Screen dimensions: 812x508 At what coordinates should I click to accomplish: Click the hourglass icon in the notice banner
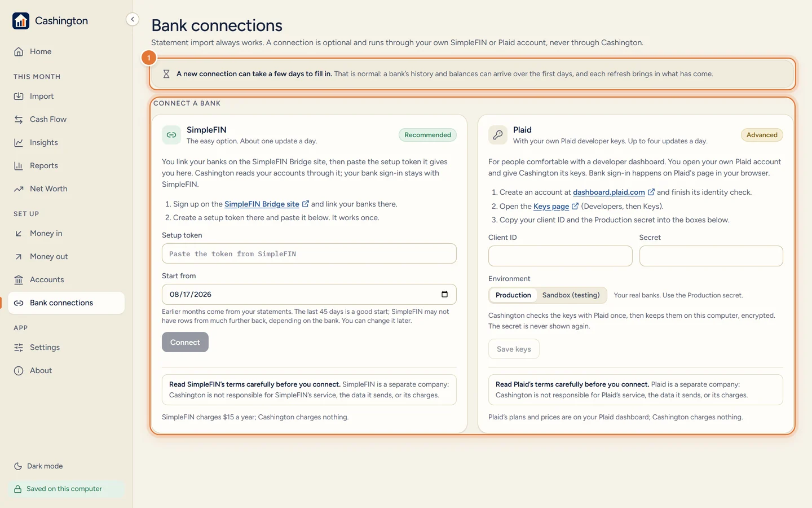166,74
